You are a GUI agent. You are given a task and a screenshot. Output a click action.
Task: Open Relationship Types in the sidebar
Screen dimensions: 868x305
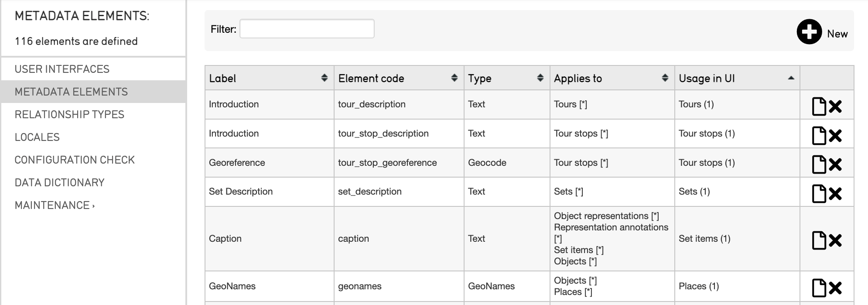(69, 114)
